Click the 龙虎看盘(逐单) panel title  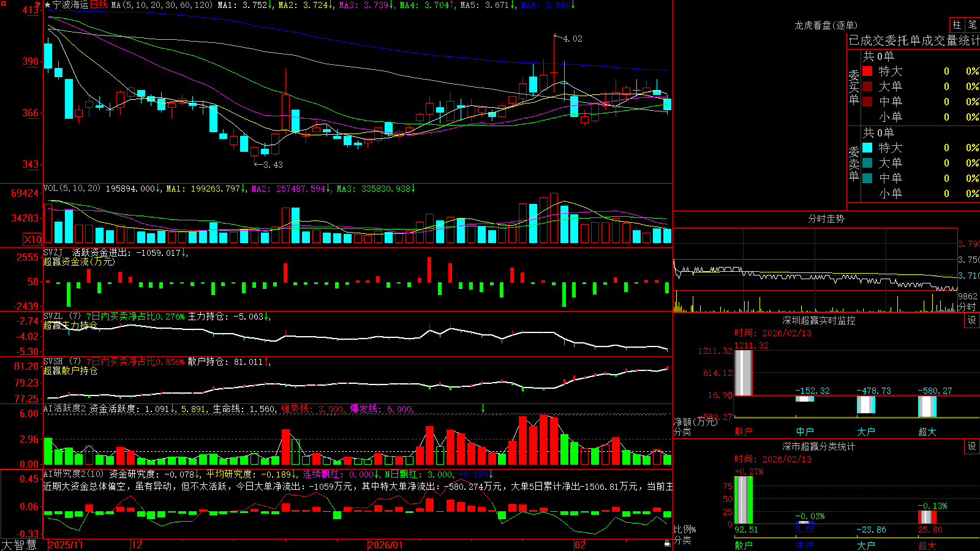(x=826, y=25)
